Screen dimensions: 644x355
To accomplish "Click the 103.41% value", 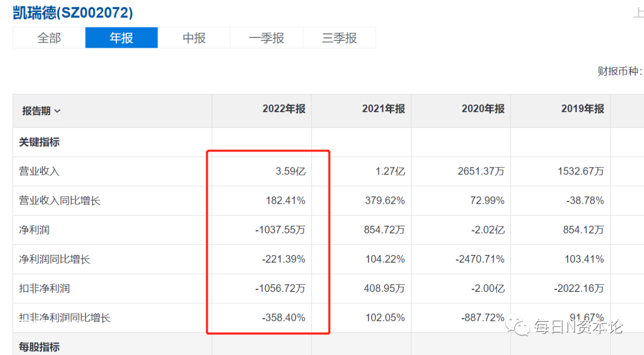I will [x=584, y=259].
